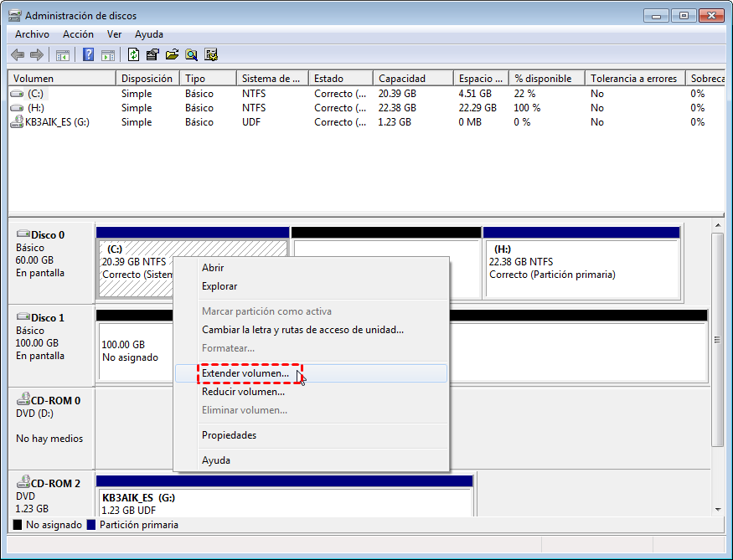Click the Disco 1 disk label
The width and height of the screenshot is (733, 560).
(48, 318)
